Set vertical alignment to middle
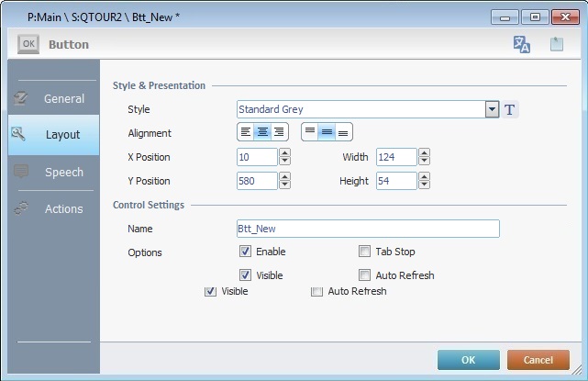 327,132
